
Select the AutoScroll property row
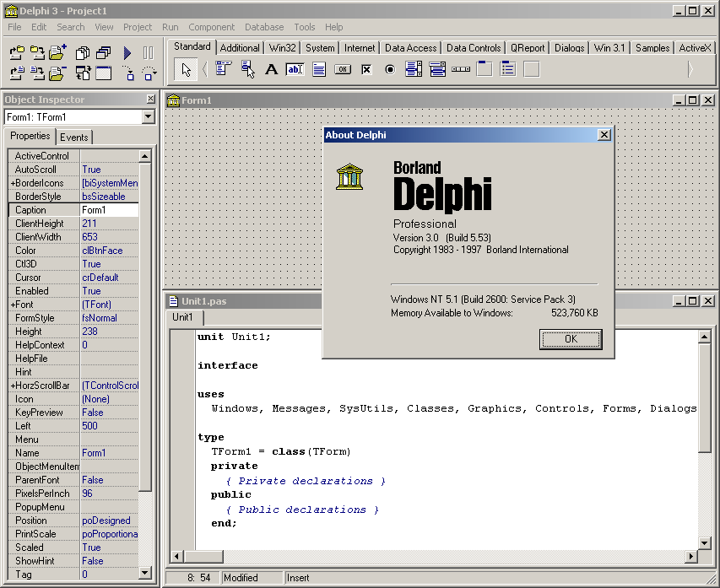(73, 170)
